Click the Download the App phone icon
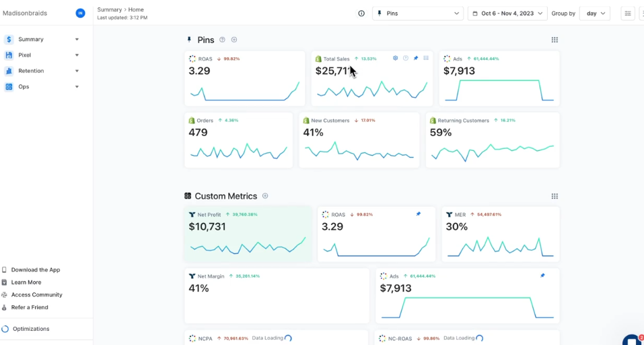 point(4,270)
